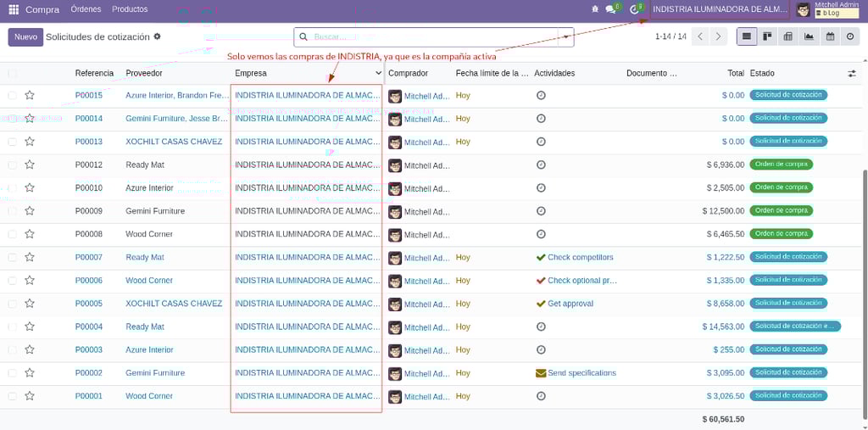The width and height of the screenshot is (868, 430).
Task: Open the activities clock icon in navbar
Action: (x=634, y=9)
